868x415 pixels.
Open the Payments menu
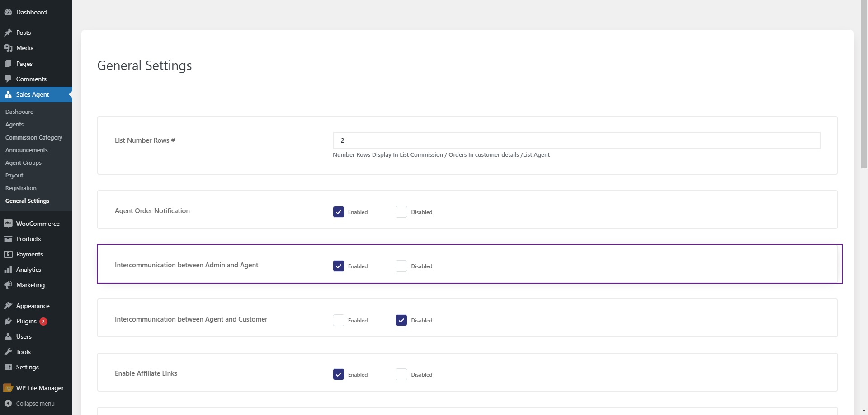coord(36,254)
